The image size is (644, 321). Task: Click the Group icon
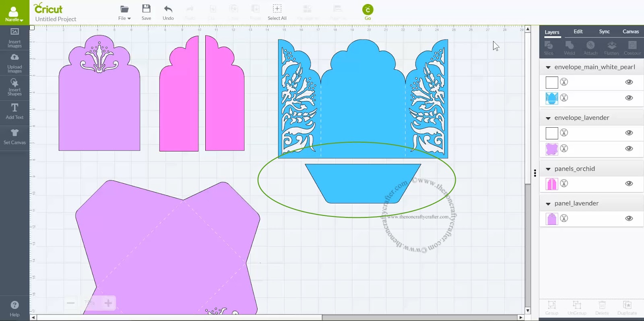[552, 308]
